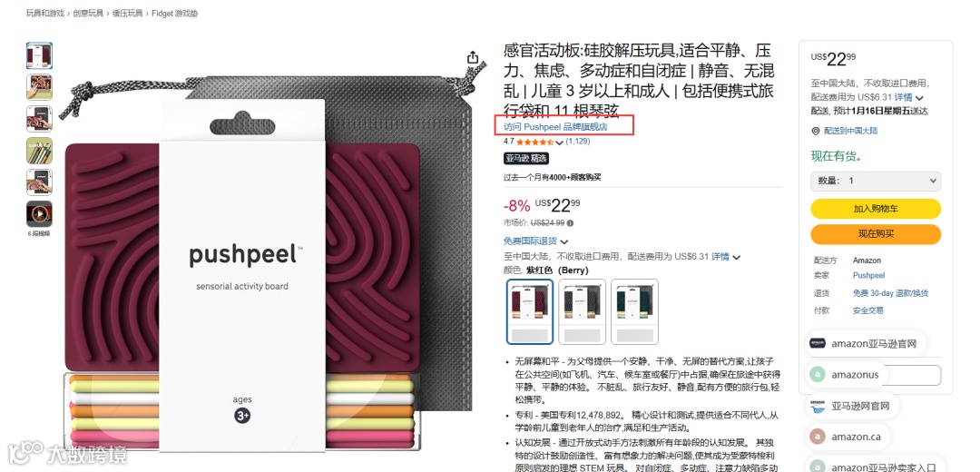Image resolution: width=980 pixels, height=472 pixels.
Task: Click the 亚马逊网官网 cart icon suggestion
Action: pos(818,406)
